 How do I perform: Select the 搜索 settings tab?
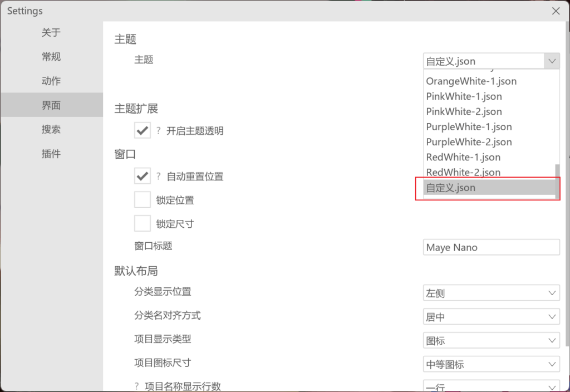[x=51, y=130]
